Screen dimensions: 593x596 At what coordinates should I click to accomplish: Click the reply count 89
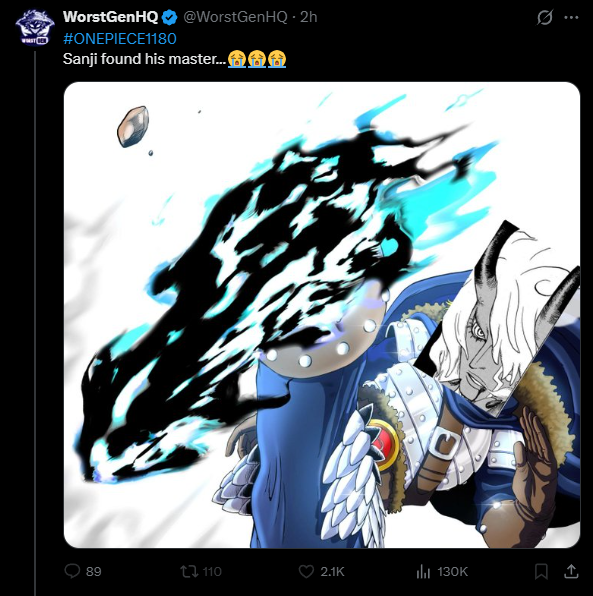click(x=94, y=571)
